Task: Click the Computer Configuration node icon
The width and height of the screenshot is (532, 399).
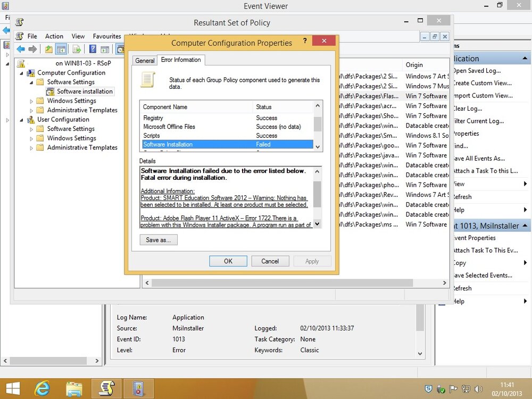Action: [31, 73]
